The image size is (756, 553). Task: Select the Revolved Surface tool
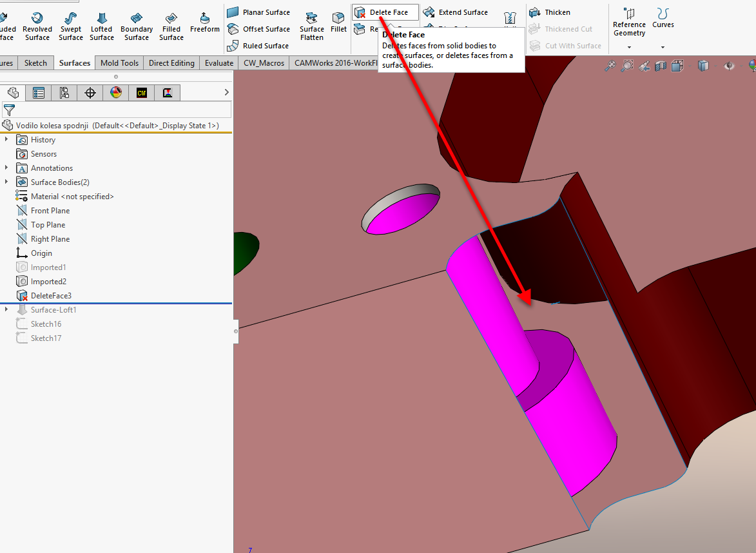click(x=37, y=26)
